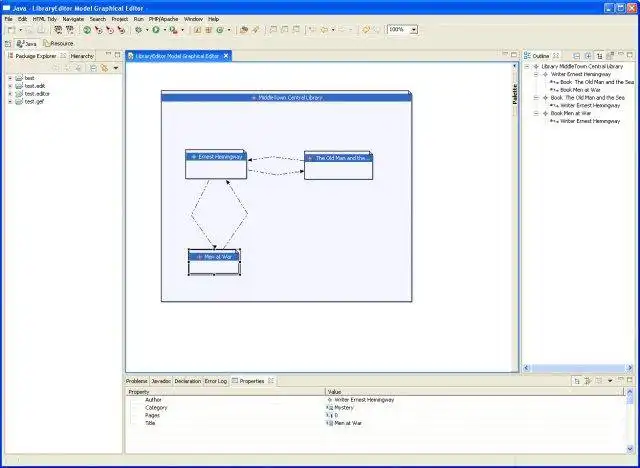Click the green Run play icon
Image resolution: width=640 pixels, height=468 pixels.
coord(156,30)
